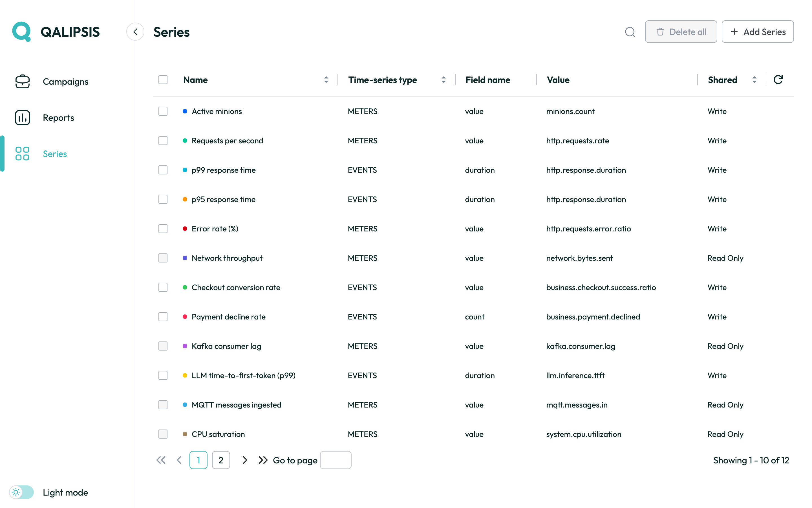This screenshot has width=812, height=508.
Task: Click the Requests per second green dot
Action: (185, 141)
